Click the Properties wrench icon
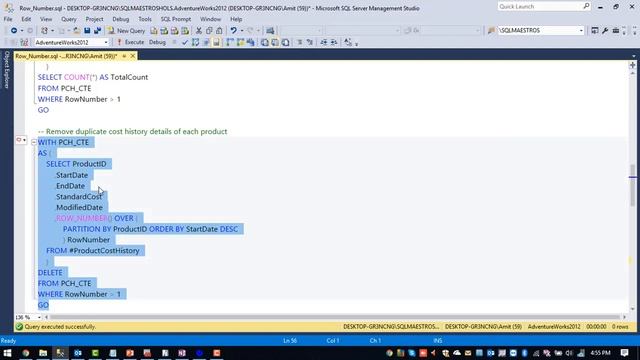The height and width of the screenshot is (360, 640). pos(605,31)
